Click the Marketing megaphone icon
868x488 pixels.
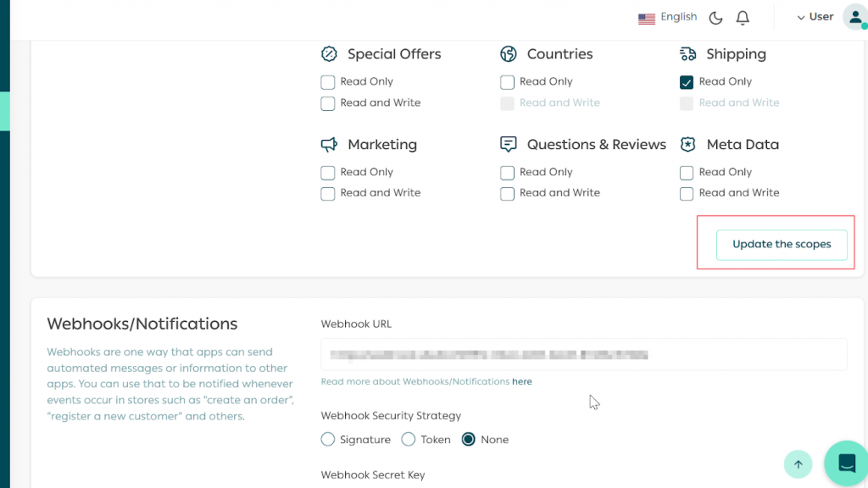tap(329, 145)
